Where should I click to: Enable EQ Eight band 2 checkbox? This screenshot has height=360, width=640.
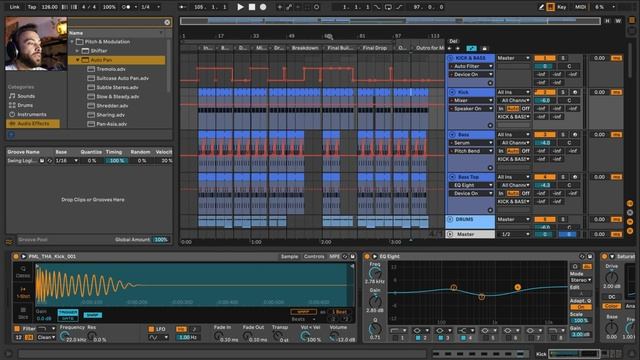pos(418,338)
